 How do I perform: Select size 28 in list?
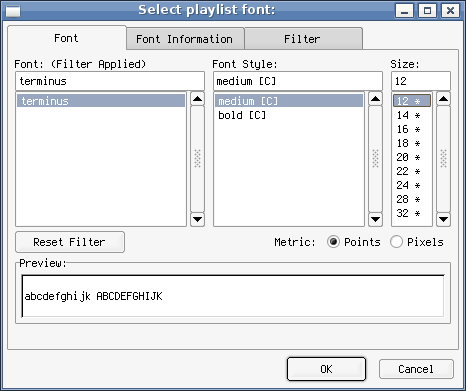412,199
